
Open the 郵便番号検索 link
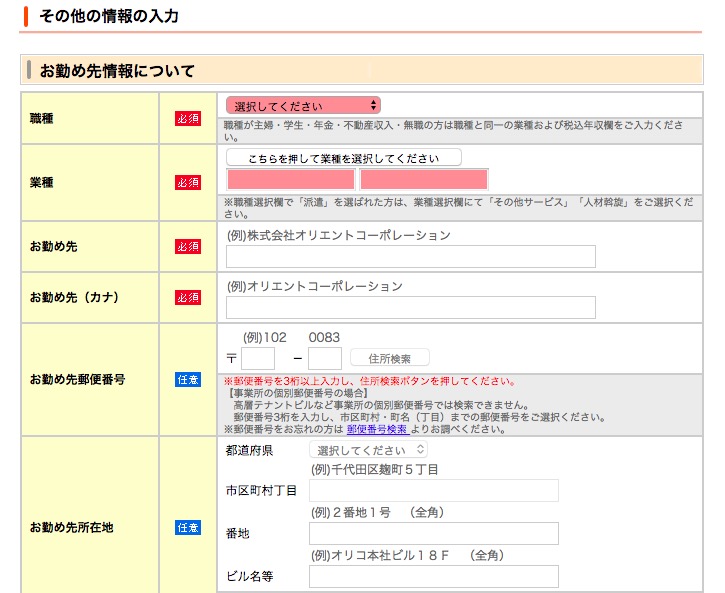point(378,429)
